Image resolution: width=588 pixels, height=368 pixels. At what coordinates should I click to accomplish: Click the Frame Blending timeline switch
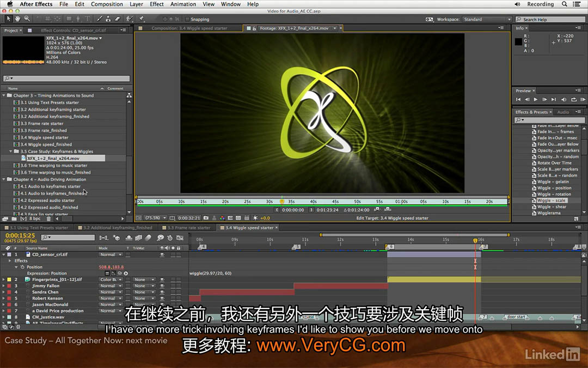tap(138, 238)
